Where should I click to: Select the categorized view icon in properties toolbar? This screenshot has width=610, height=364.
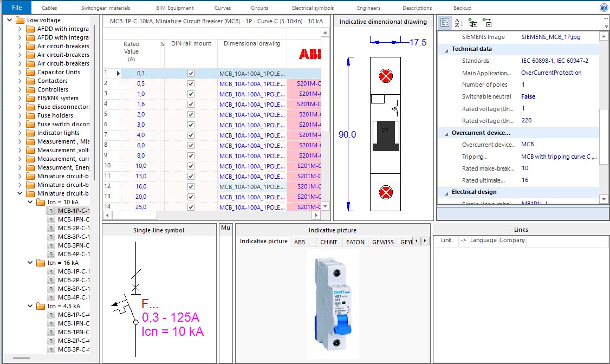click(x=445, y=22)
